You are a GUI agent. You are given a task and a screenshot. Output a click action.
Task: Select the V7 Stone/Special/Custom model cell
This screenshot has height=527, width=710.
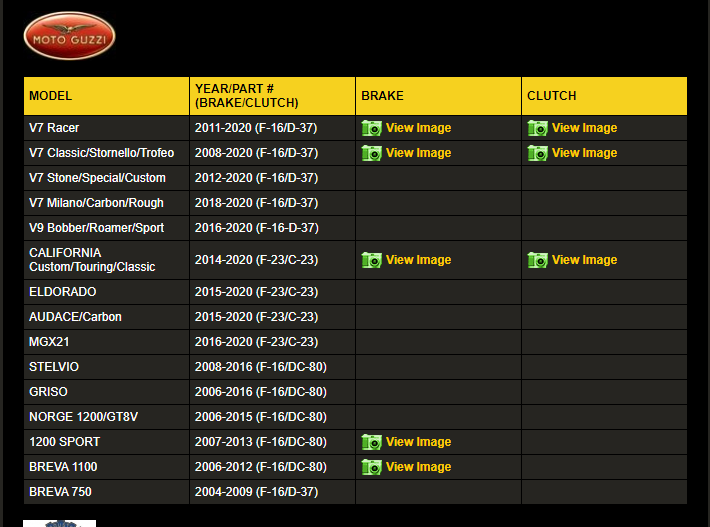point(106,178)
